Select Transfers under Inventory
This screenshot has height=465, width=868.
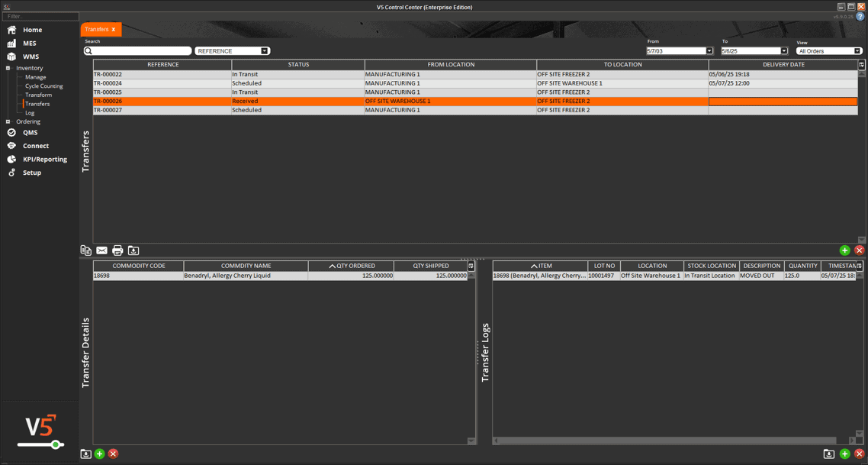(x=37, y=104)
